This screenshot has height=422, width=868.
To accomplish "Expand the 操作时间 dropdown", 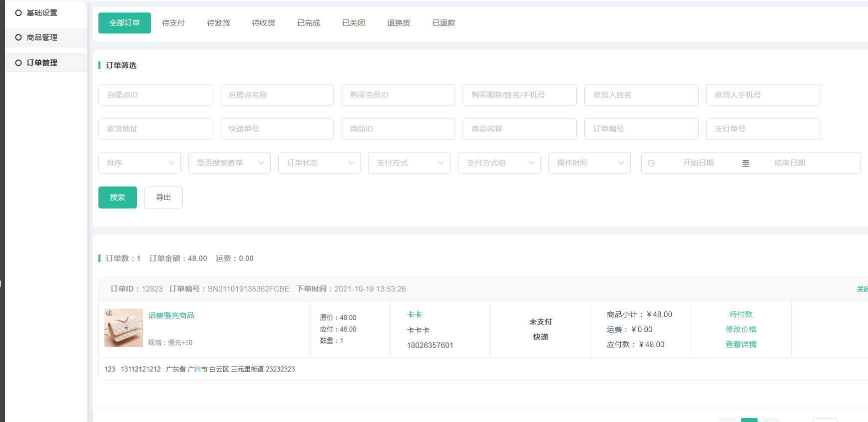I will pos(589,163).
